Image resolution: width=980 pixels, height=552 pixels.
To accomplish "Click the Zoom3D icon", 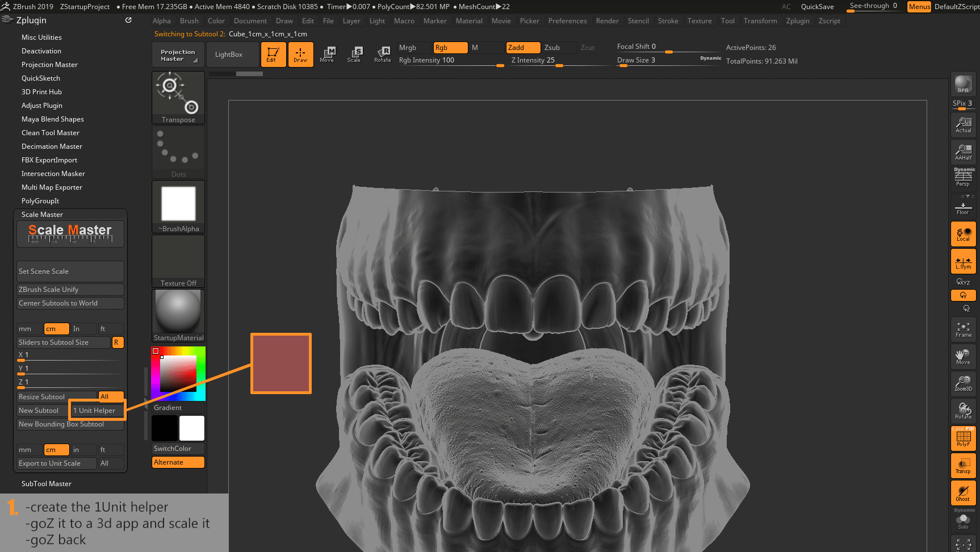I will click(963, 384).
